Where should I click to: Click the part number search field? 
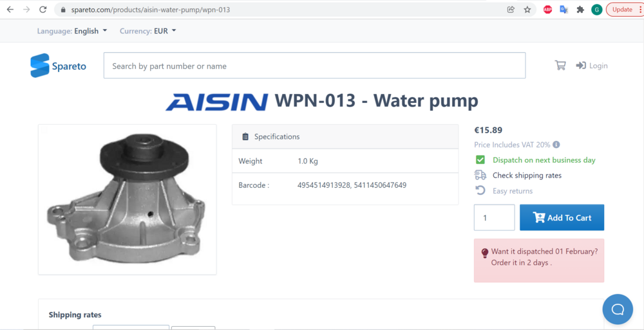(314, 65)
